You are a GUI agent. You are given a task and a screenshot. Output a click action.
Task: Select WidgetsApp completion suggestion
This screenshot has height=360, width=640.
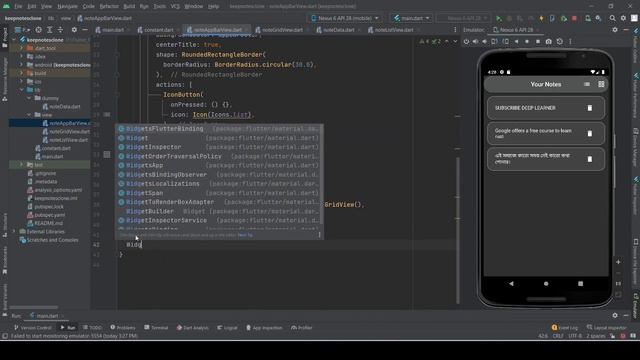(219, 165)
